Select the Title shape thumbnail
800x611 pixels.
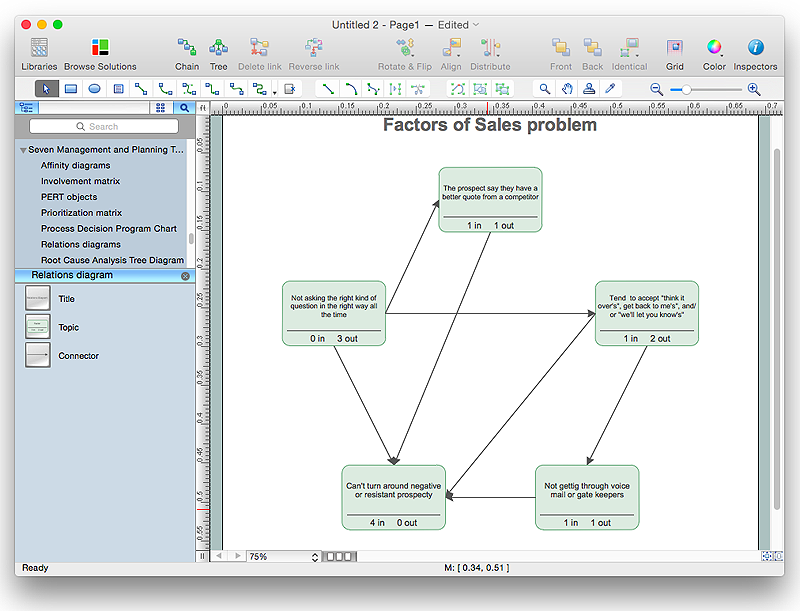pos(38,298)
